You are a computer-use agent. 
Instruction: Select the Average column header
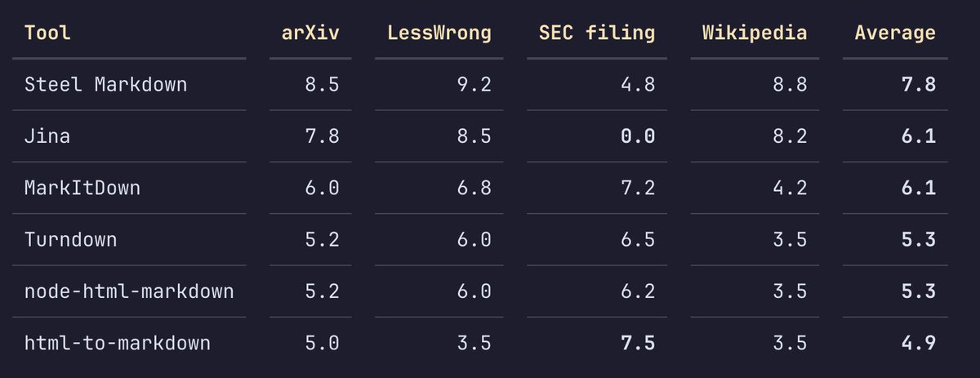895,33
